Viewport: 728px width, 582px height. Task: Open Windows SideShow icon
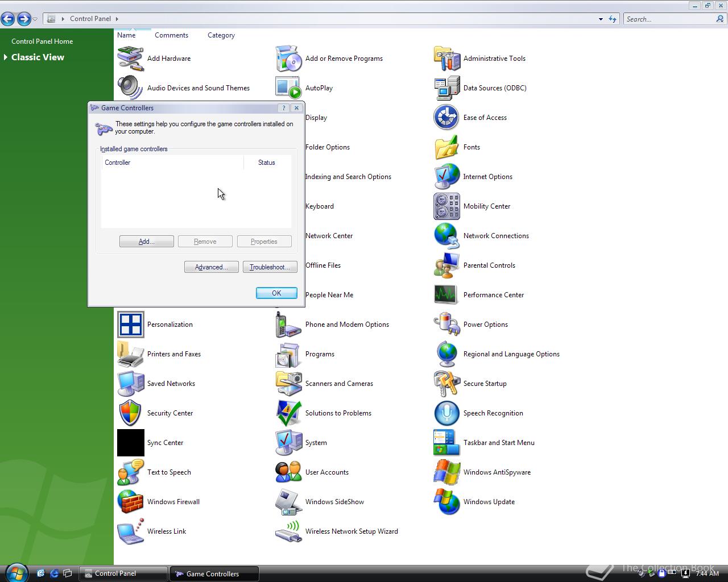tap(288, 502)
